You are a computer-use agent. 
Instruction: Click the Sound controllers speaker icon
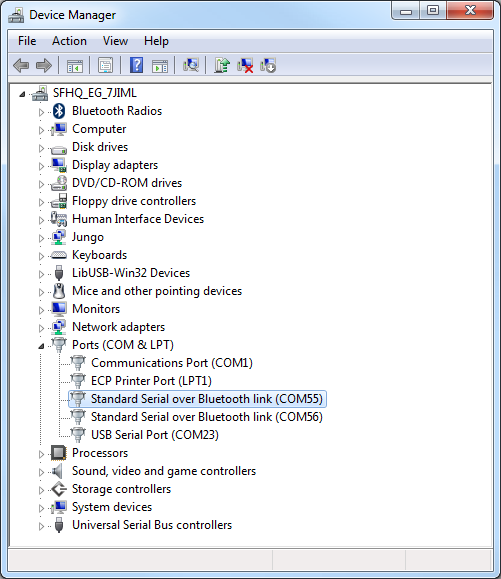coord(58,471)
